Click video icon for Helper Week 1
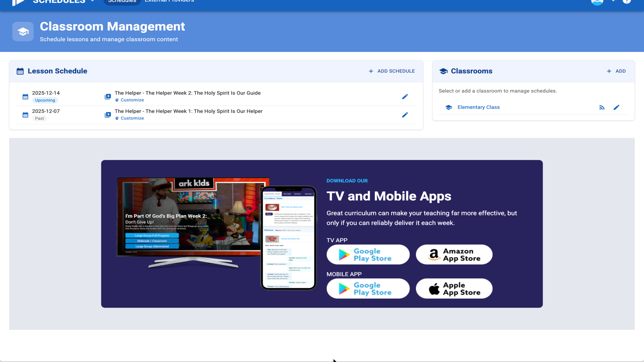This screenshot has height=362, width=644. [108, 115]
